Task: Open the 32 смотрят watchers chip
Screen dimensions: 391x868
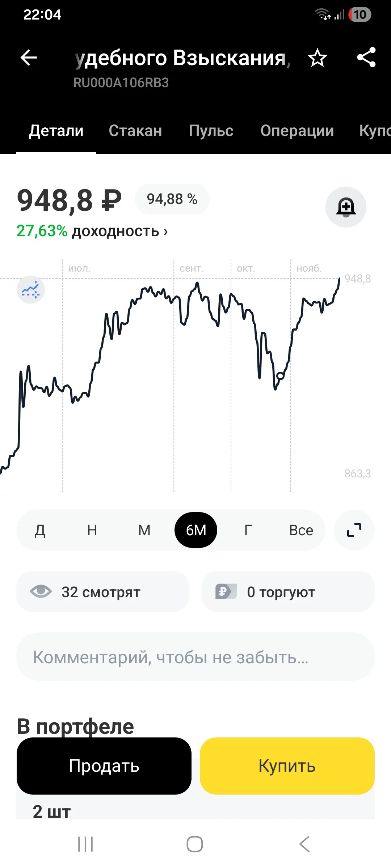Action: coord(103,592)
